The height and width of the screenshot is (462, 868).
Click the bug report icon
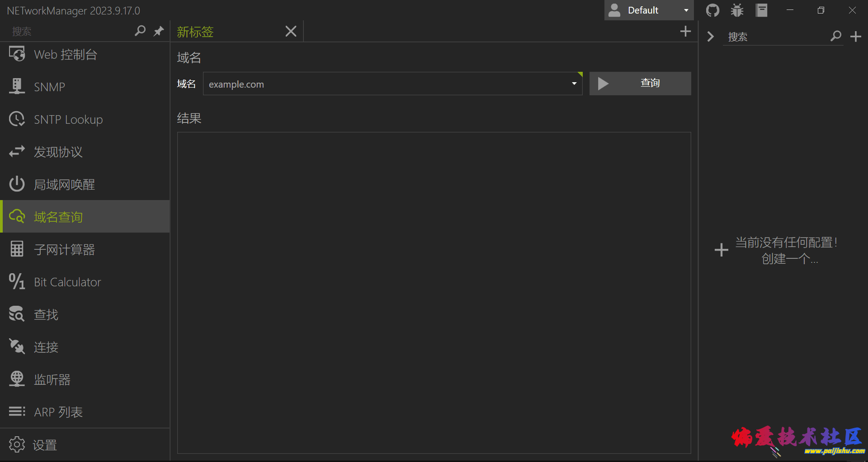(x=737, y=10)
